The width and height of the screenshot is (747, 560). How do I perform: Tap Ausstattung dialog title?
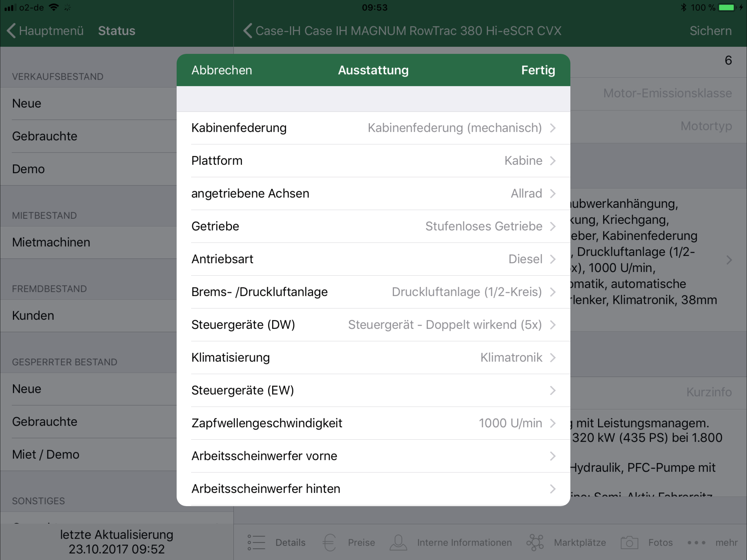(x=373, y=70)
